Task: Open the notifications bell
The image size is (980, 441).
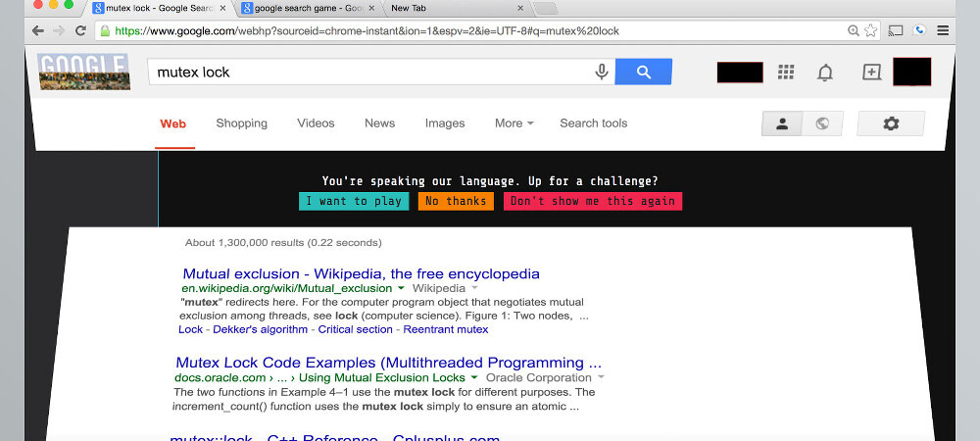Action: (825, 73)
